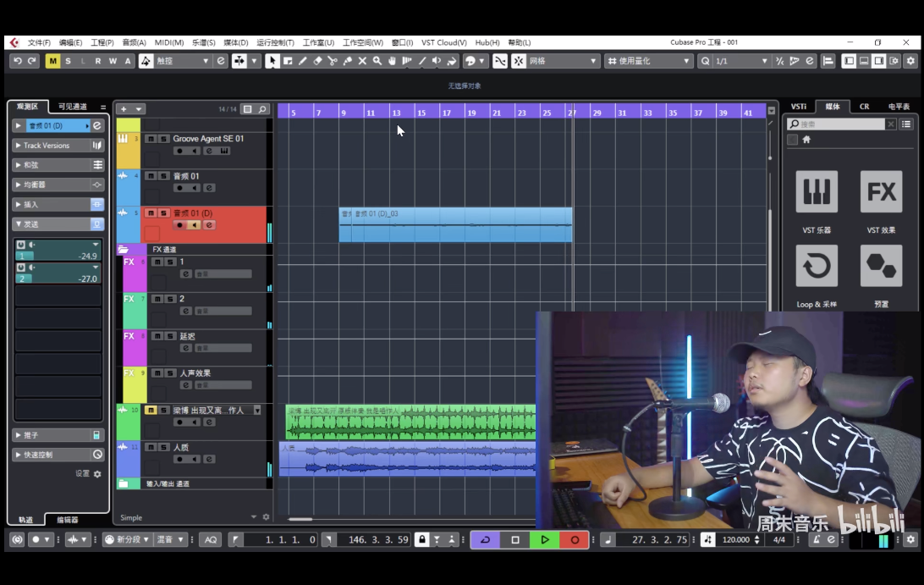
Task: Choose the Erase tool
Action: coord(317,61)
